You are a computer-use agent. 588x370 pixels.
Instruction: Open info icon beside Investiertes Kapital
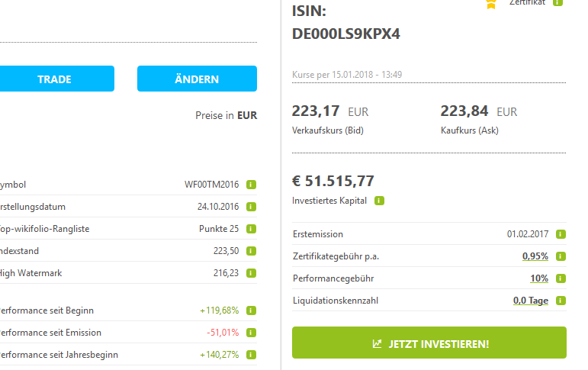(380, 201)
